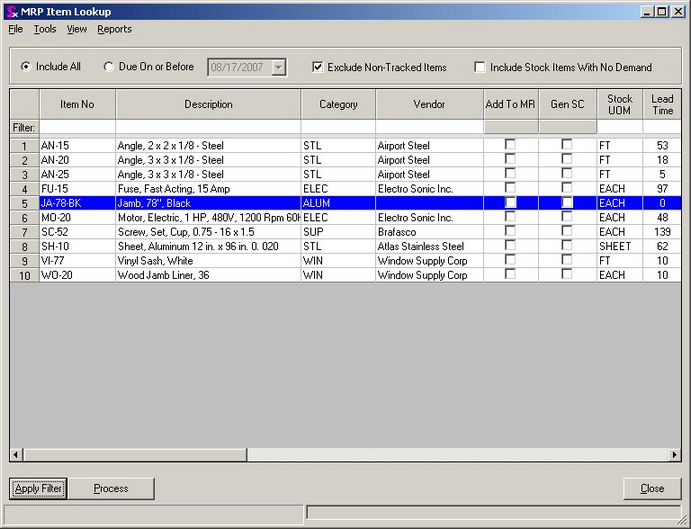Click the Item No filter input field

pyautogui.click(x=77, y=127)
